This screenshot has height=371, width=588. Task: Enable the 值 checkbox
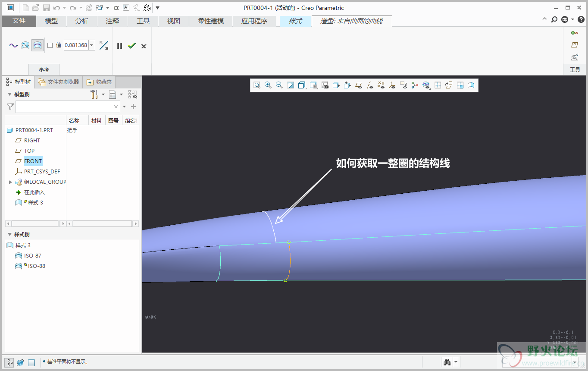(x=50, y=45)
